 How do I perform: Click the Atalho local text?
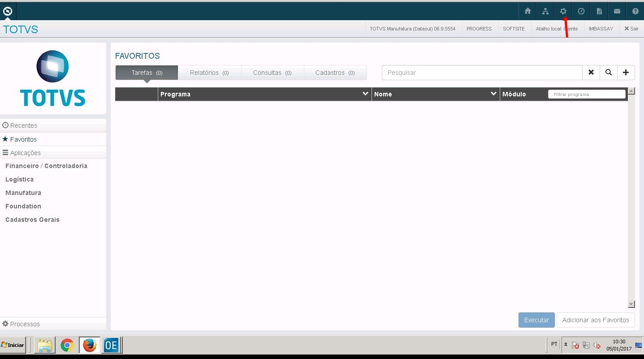pos(557,29)
